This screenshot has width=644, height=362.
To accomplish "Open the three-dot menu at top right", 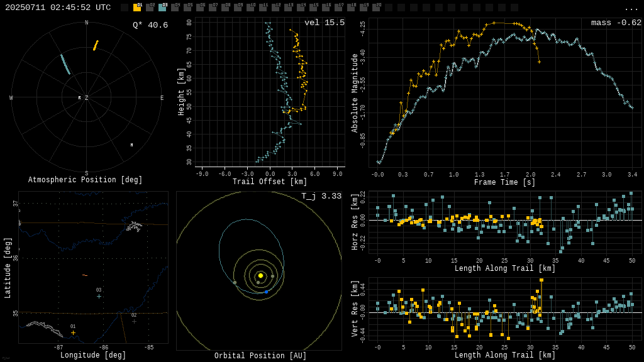I will point(631,8).
